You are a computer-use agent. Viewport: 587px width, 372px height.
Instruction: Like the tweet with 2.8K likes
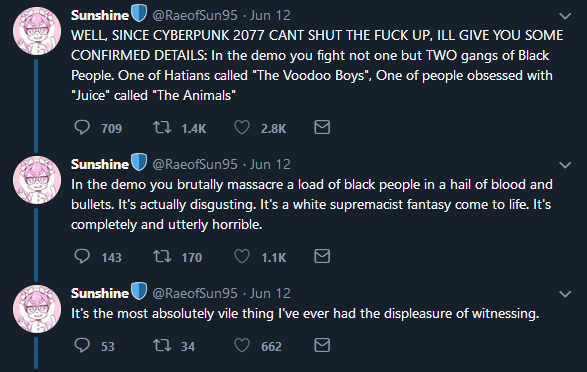tap(242, 127)
